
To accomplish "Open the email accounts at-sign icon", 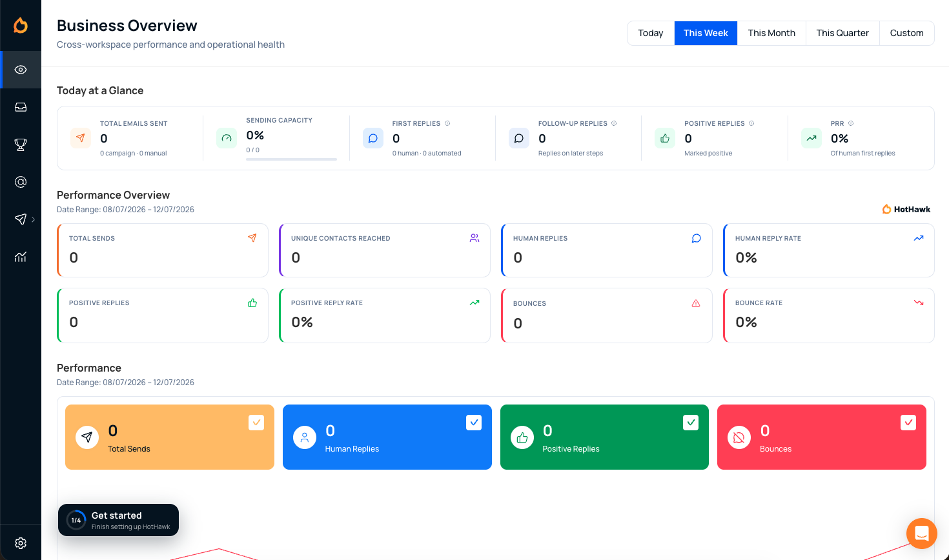I will (21, 182).
